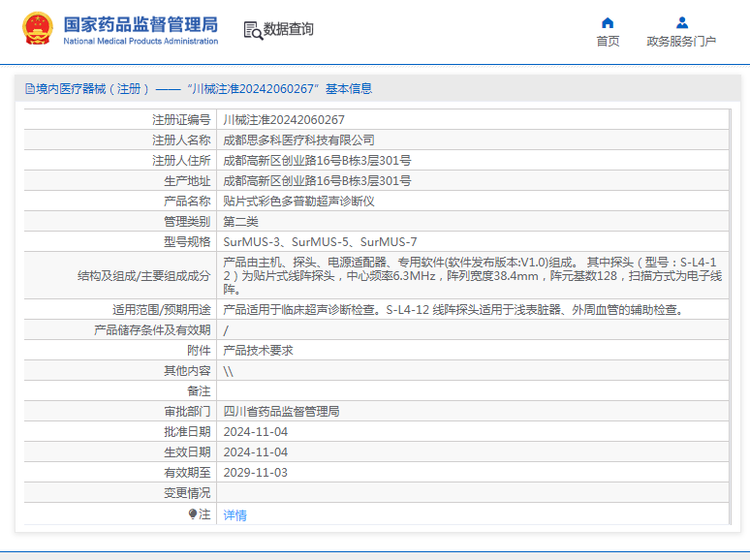Click the document icon beside 境内医疗器械（注册）
This screenshot has width=750, height=560.
[29, 89]
